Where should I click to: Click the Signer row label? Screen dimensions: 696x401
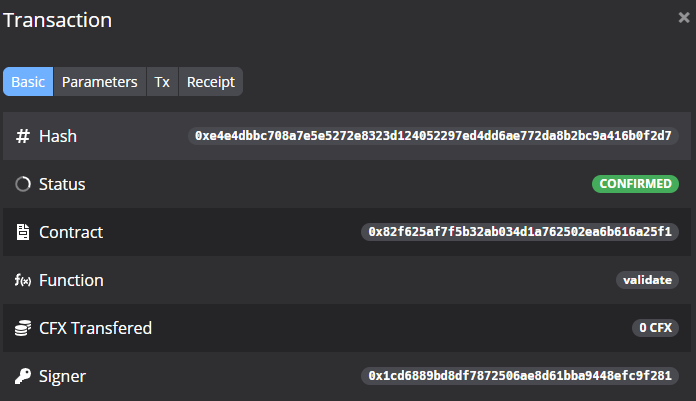pyautogui.click(x=62, y=376)
